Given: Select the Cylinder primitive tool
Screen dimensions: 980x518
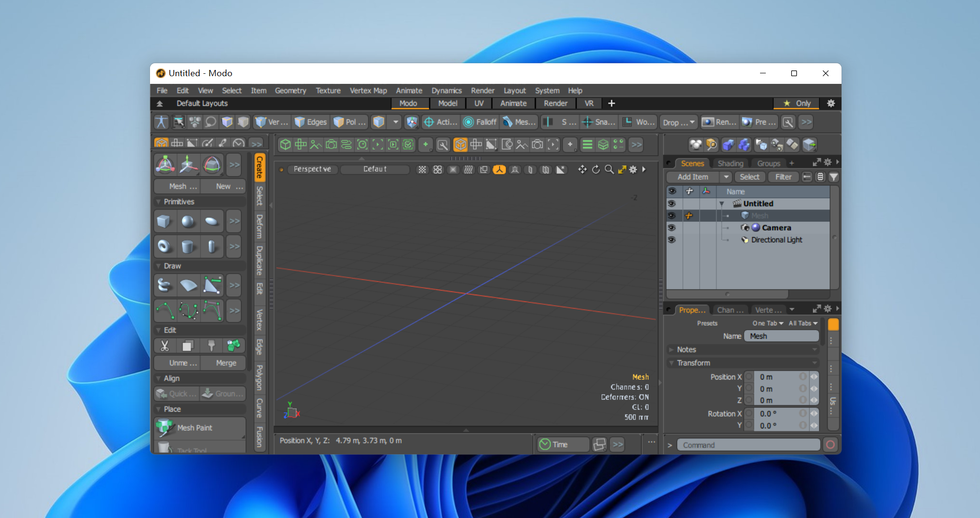Looking at the screenshot, I should click(188, 246).
